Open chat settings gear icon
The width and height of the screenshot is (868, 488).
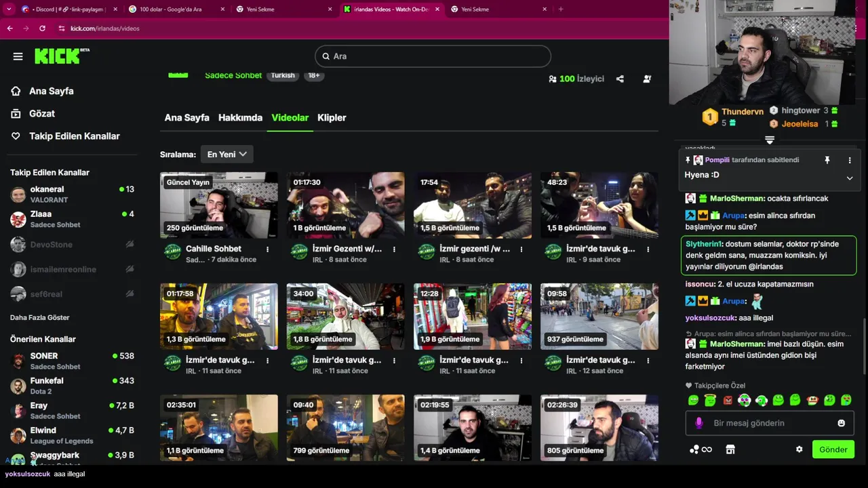[x=799, y=449]
